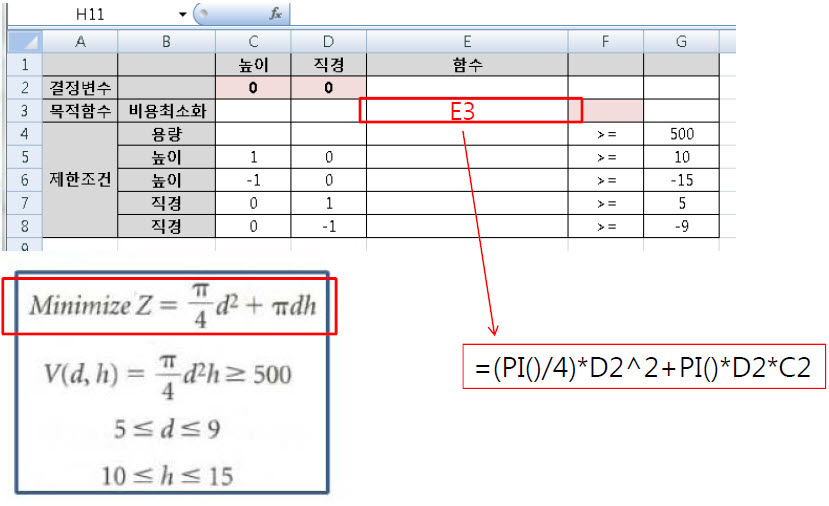Click the Select All corner button
The height and width of the screenshot is (506, 829).
point(25,41)
